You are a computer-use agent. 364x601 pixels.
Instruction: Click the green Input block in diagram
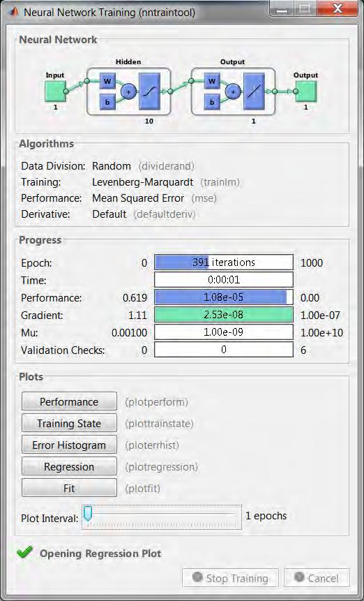click(56, 91)
